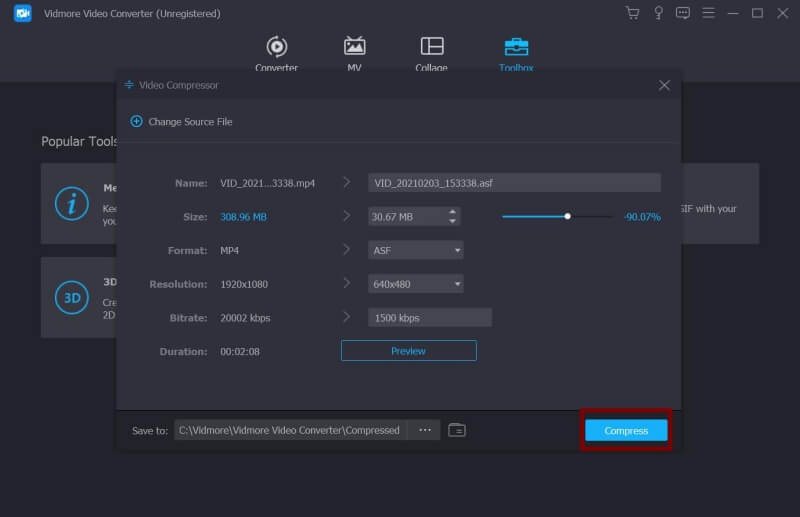The width and height of the screenshot is (800, 517).
Task: Click the compression size slider handle
Action: [567, 216]
